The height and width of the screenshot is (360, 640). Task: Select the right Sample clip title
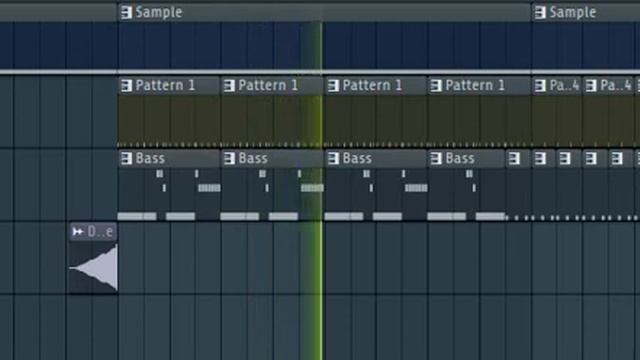(x=573, y=13)
